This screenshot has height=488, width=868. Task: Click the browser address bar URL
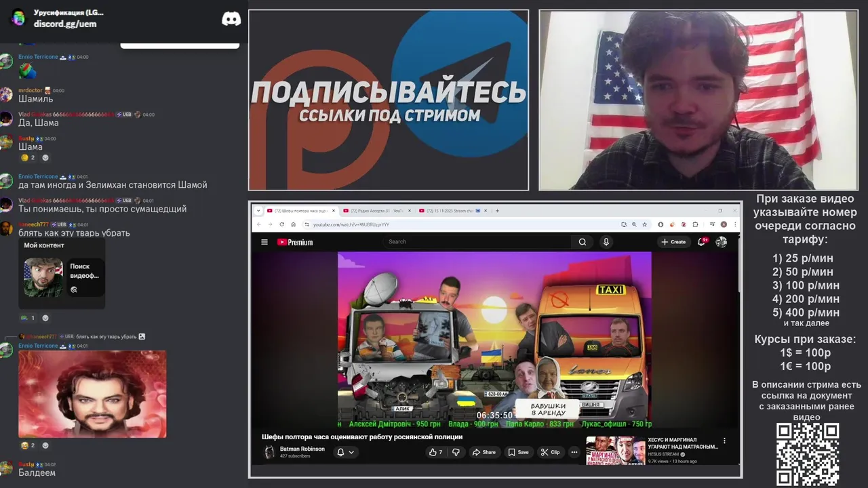pos(351,224)
